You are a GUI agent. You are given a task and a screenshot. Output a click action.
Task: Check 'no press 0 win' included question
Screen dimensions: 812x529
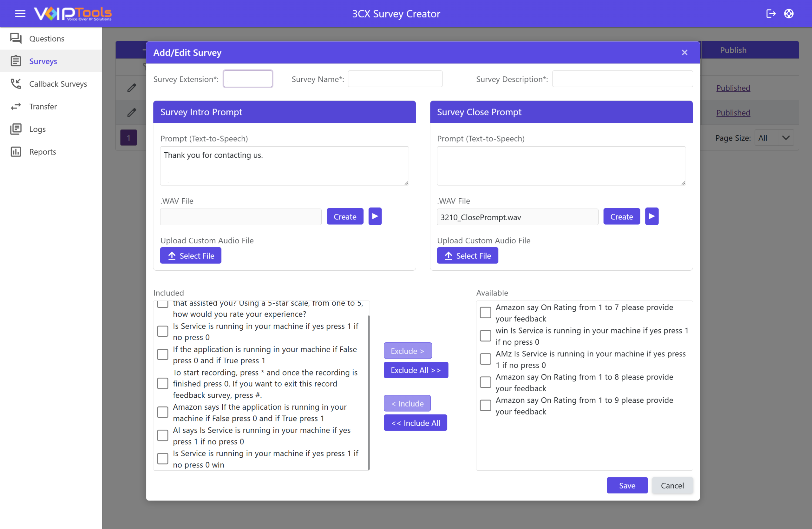pos(163,459)
